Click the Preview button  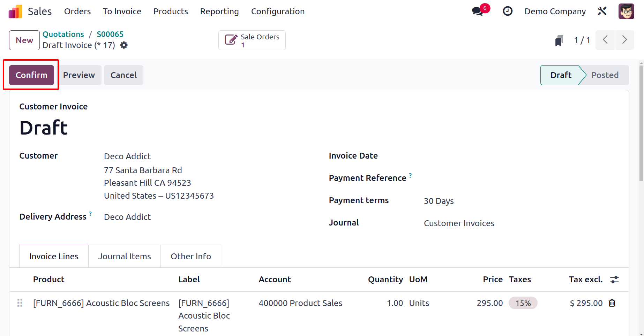pos(79,75)
